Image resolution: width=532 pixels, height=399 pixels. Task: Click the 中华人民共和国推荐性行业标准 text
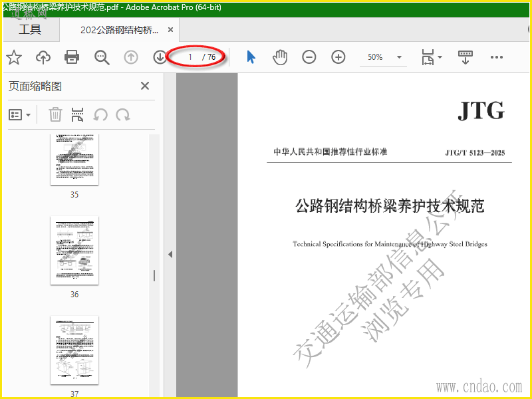click(x=331, y=152)
